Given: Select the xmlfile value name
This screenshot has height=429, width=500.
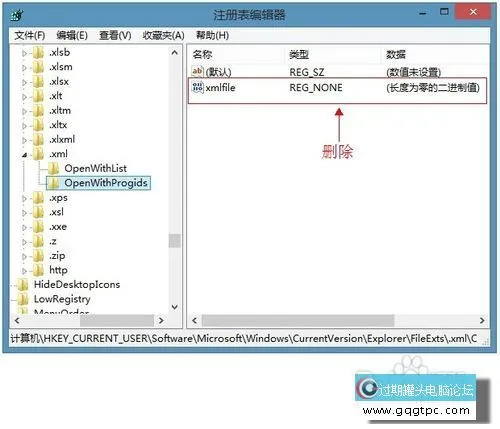Looking at the screenshot, I should [220, 88].
